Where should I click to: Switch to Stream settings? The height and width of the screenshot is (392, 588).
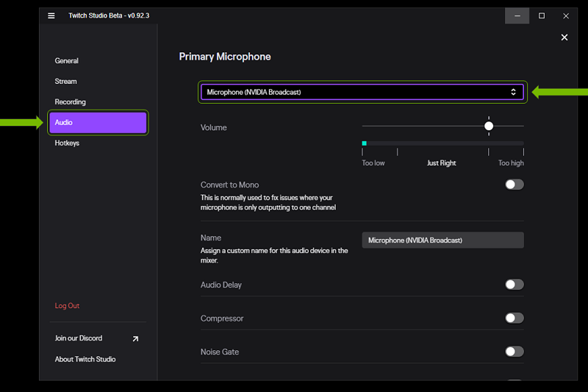point(65,82)
